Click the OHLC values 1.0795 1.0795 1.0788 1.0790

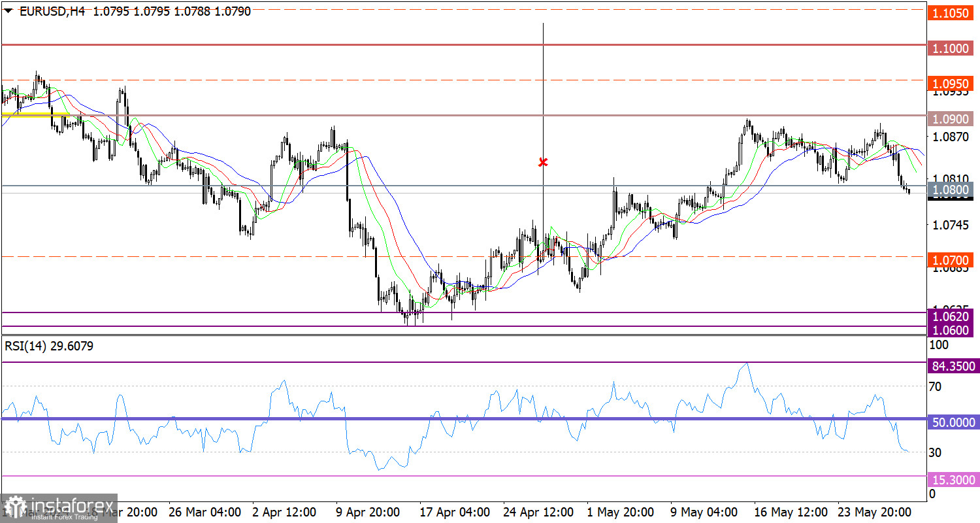pos(172,11)
